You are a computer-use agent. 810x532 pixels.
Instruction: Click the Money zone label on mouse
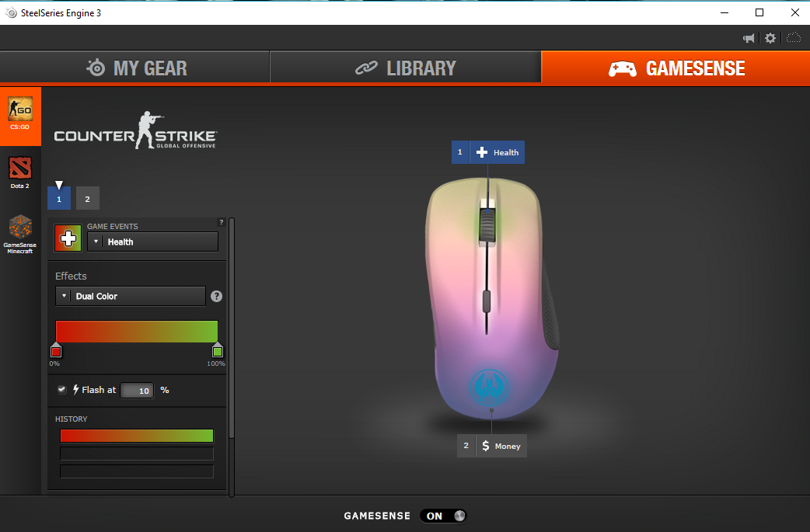tap(492, 446)
